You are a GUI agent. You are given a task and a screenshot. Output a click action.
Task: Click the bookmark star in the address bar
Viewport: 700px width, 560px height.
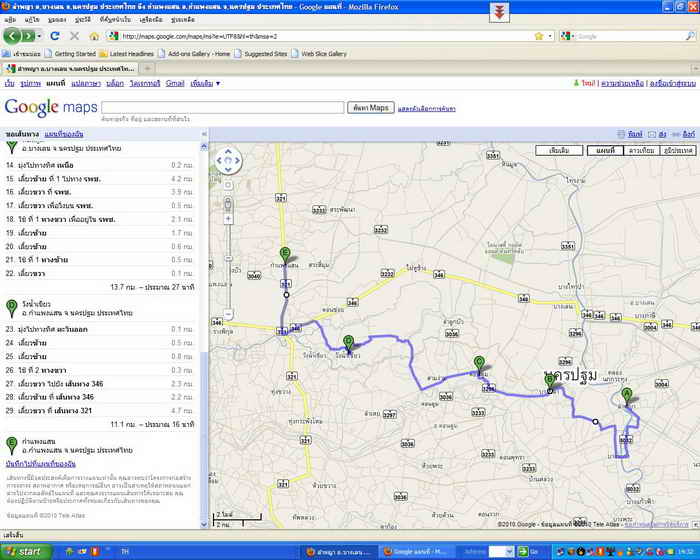[x=539, y=36]
